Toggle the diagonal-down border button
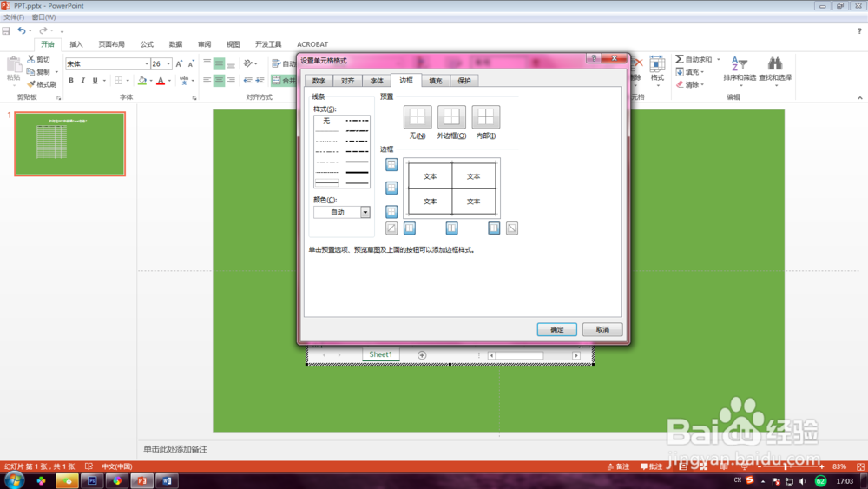 pyautogui.click(x=512, y=228)
